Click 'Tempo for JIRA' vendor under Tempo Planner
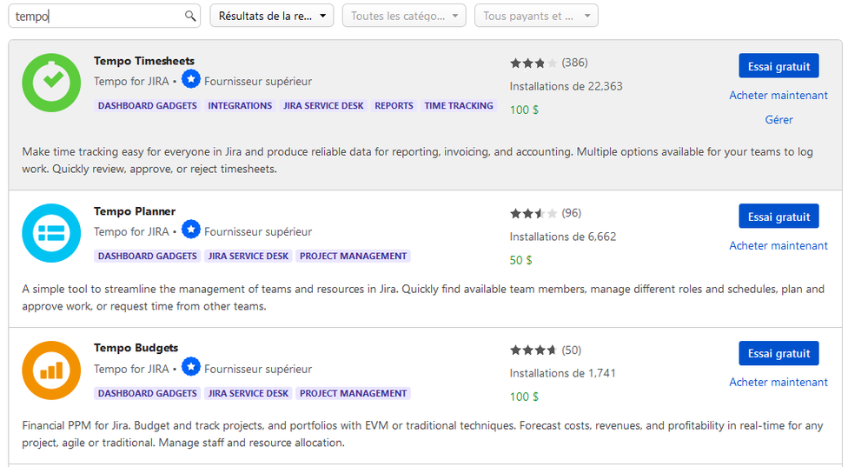Screen dimensions: 868x467 coord(131,231)
